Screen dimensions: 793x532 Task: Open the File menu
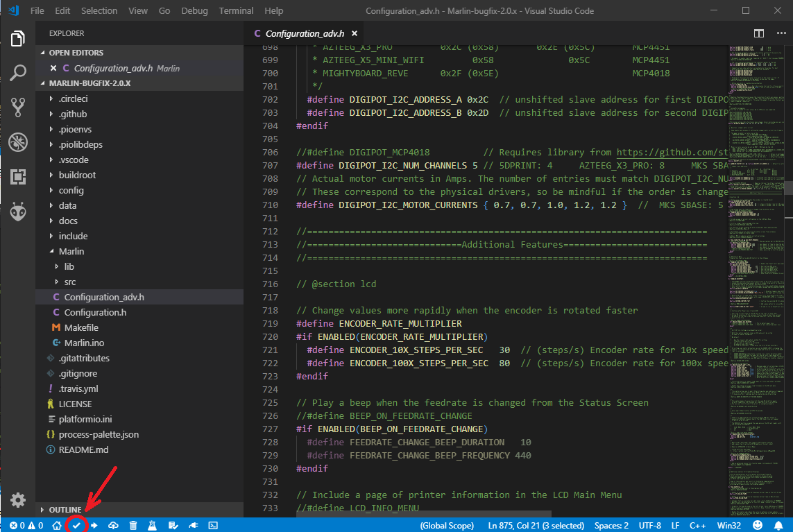point(37,10)
